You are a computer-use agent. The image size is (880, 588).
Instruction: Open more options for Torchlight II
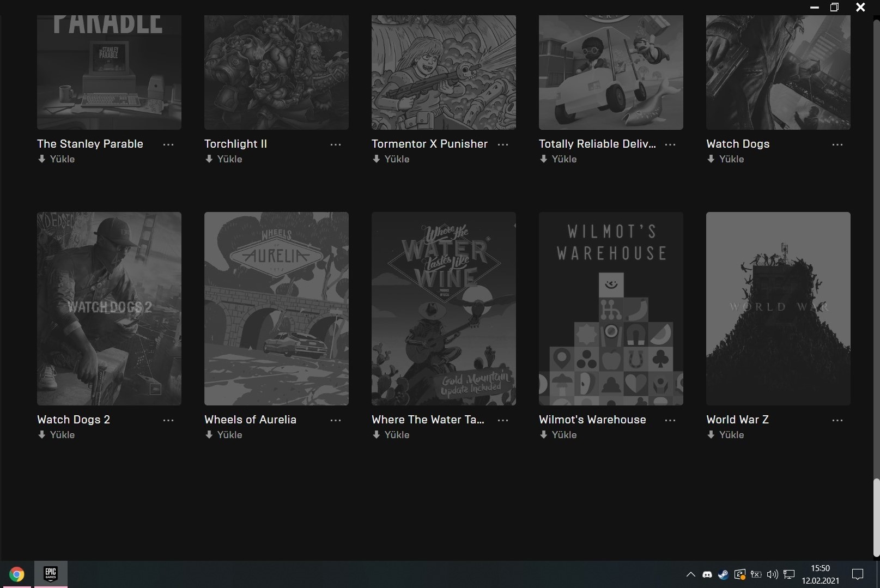point(336,144)
